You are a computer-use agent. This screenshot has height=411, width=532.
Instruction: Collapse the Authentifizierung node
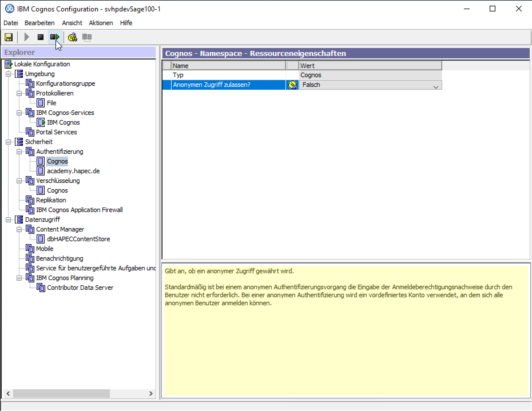click(19, 152)
